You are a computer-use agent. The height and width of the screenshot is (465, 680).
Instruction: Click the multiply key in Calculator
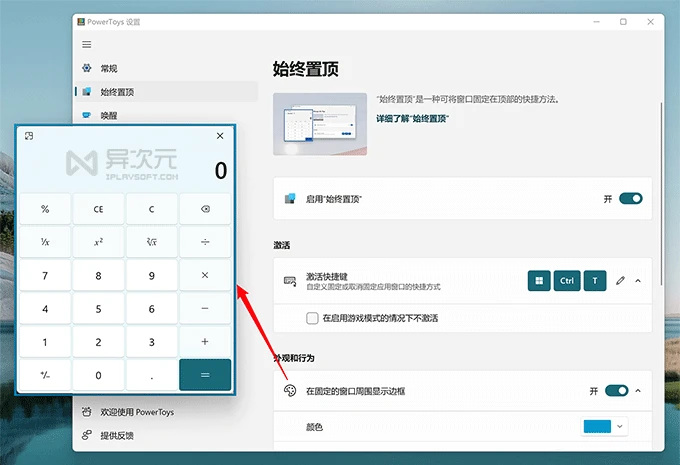click(x=205, y=275)
